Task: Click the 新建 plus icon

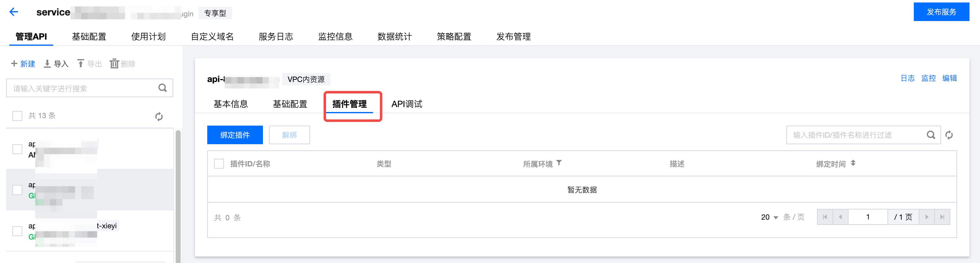Action: tap(14, 63)
